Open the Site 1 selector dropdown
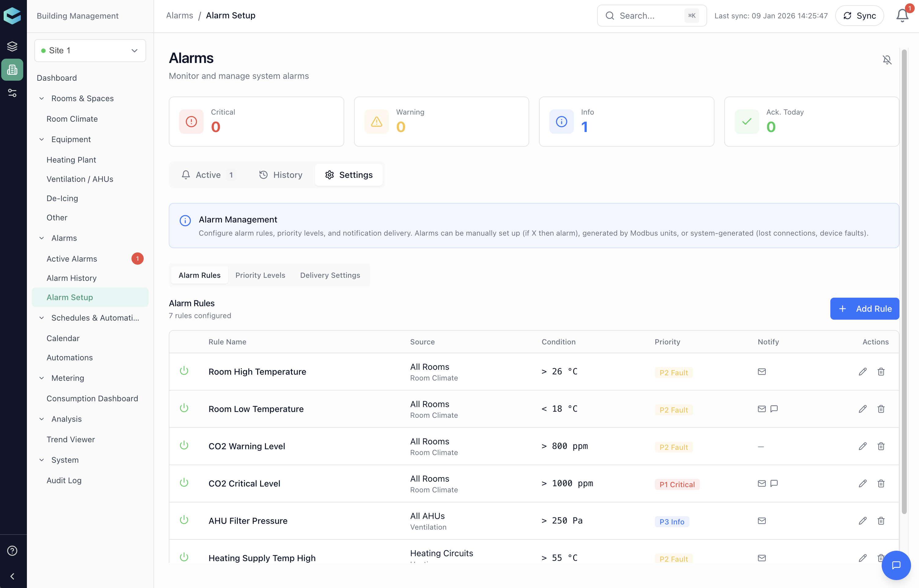The width and height of the screenshot is (919, 588). click(90, 50)
